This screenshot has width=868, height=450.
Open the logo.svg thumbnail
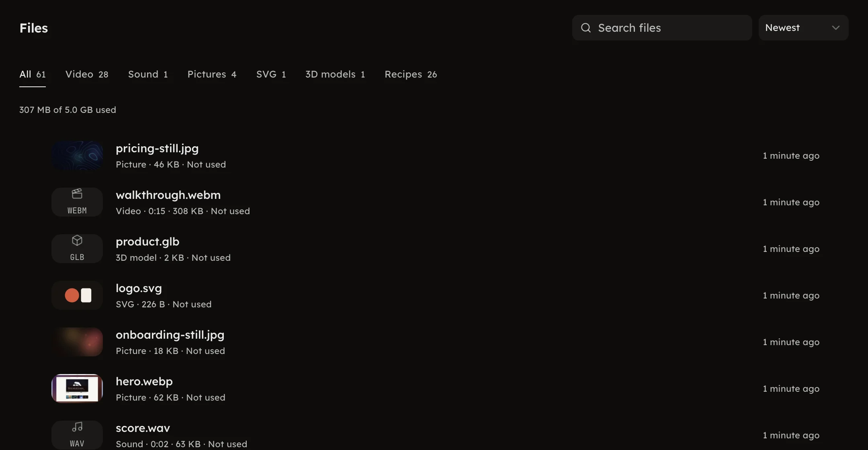(77, 295)
